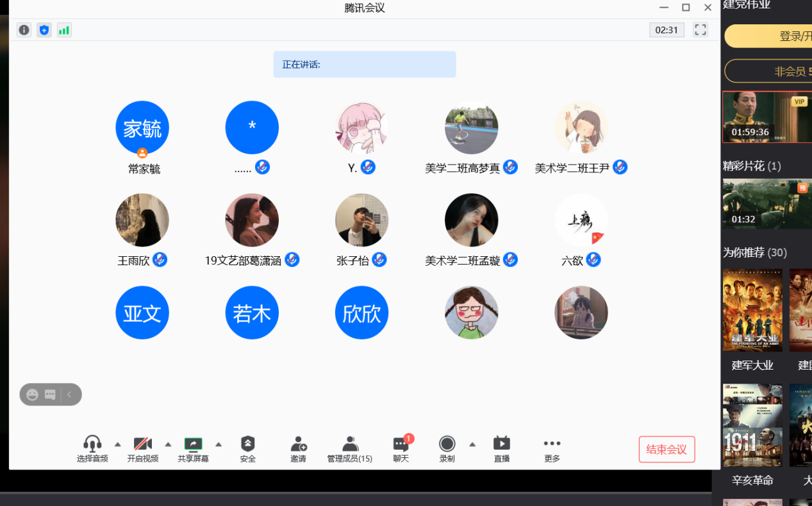Expand video options arrow
Screen dimensions: 812x506
(168, 445)
